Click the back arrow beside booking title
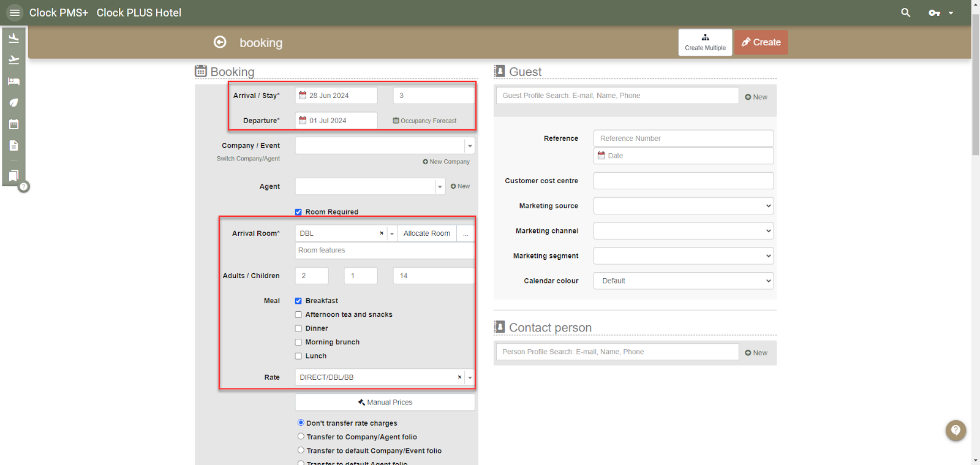 (220, 42)
